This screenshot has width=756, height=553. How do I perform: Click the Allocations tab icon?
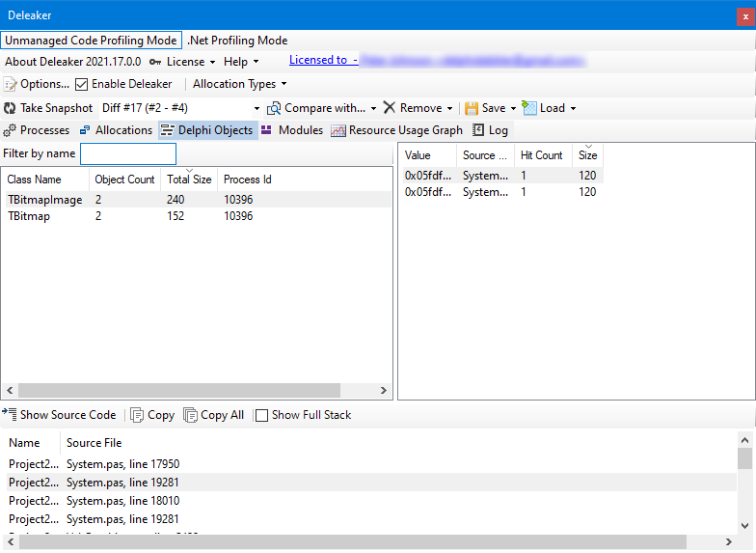(x=85, y=130)
